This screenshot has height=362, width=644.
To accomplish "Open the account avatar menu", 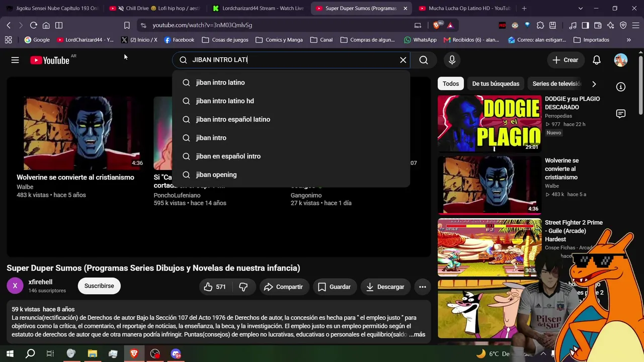I will 621,60.
